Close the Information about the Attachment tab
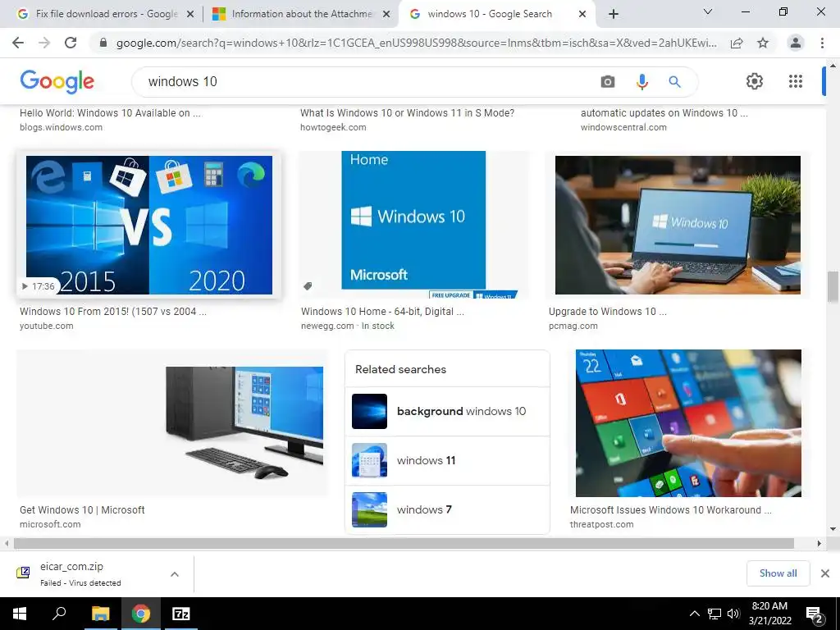Image resolution: width=840 pixels, height=630 pixels. [386, 15]
